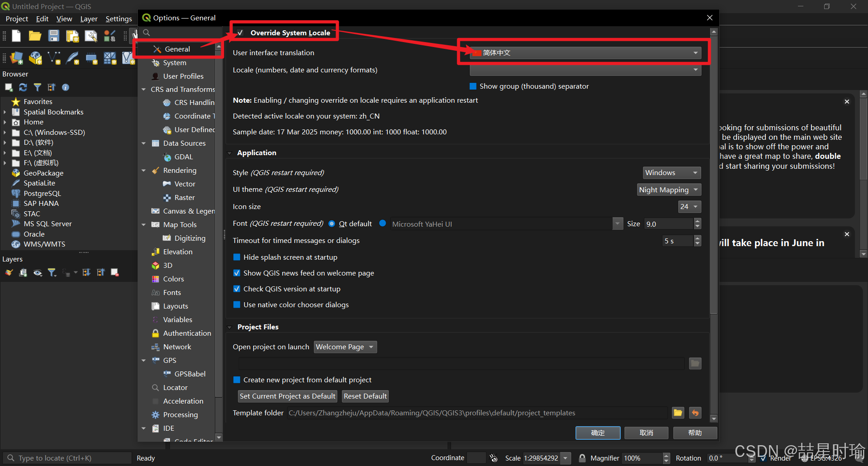
Task: Click Remove Layer icon in Layers panel
Action: [115, 272]
